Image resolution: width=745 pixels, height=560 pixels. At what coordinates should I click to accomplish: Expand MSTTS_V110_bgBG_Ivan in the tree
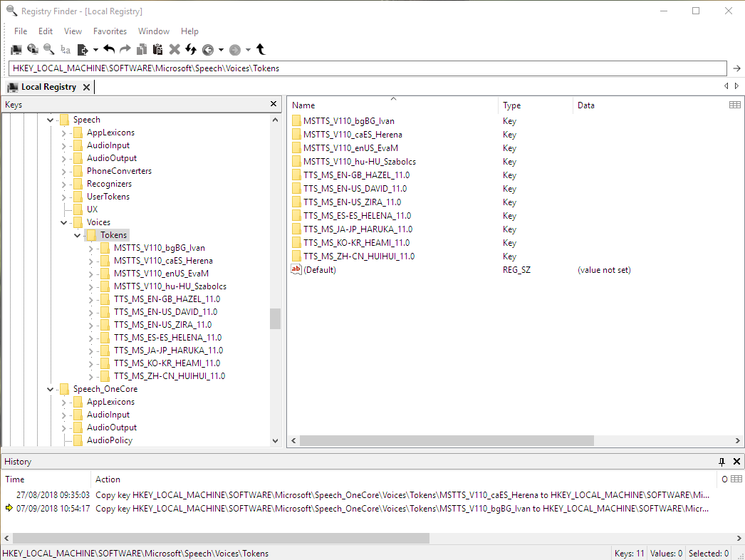(90, 248)
